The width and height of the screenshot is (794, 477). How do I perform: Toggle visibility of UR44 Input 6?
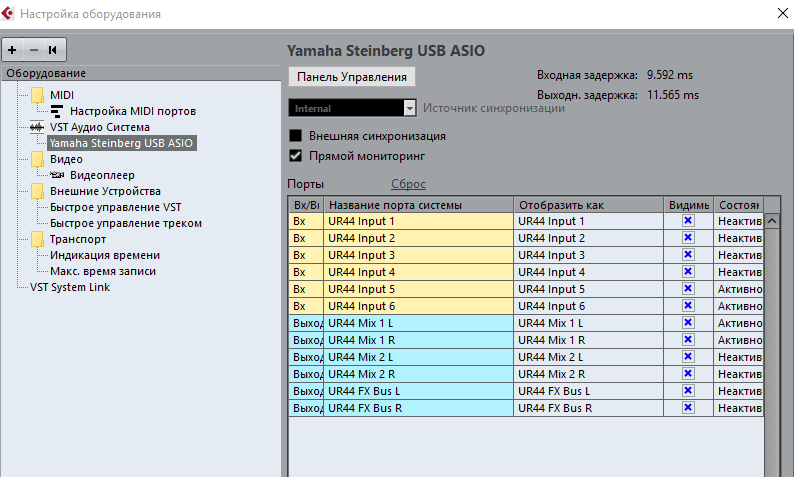point(688,306)
